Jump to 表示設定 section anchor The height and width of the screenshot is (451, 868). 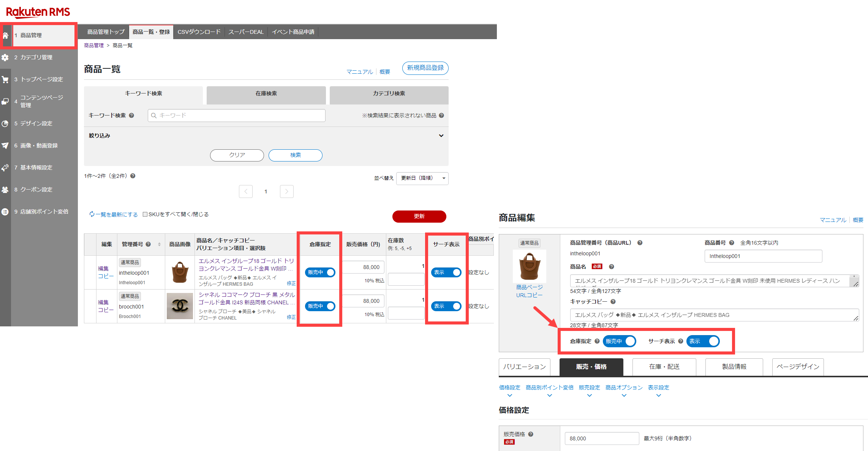coord(659,388)
